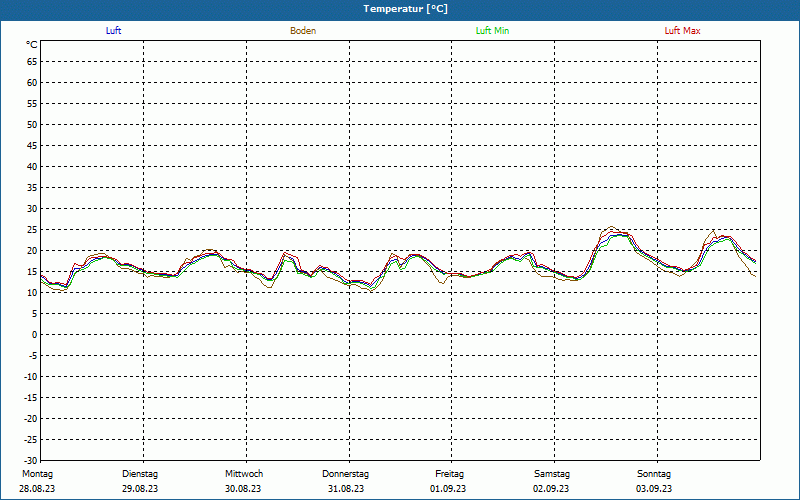Click the Temperatur [°C] chart title

point(406,9)
